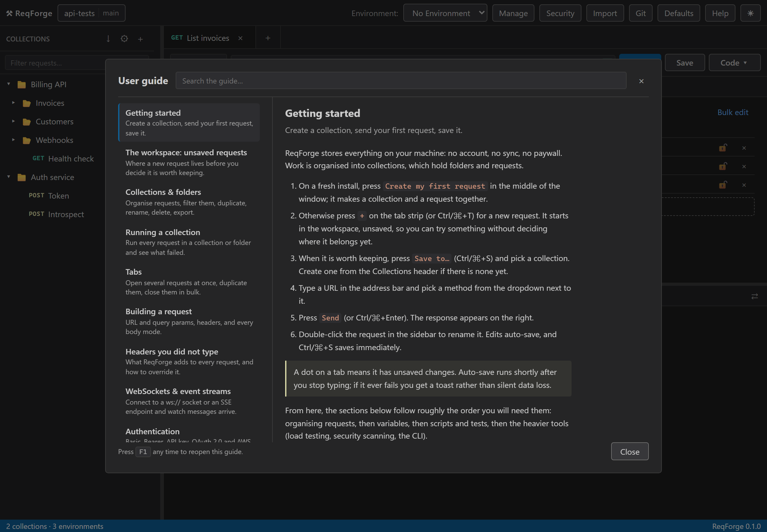Click the Close button in the guide
The image size is (767, 532).
630,451
